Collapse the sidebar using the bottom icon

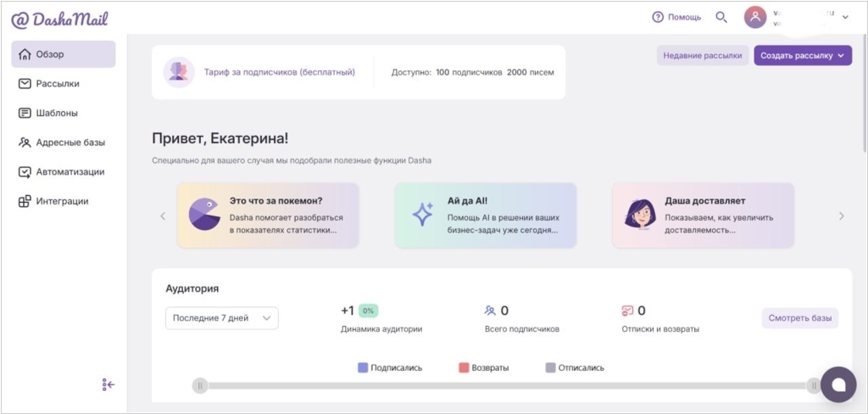coord(108,384)
